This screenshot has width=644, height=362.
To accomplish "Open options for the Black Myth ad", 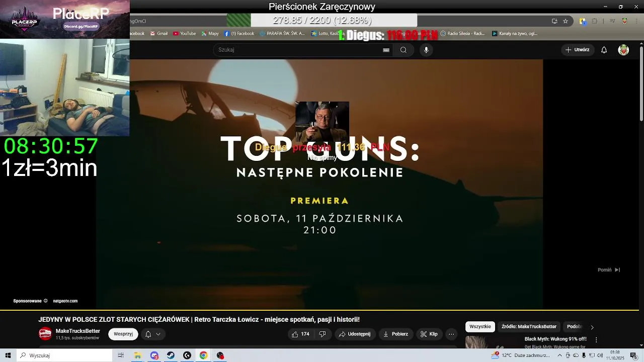I will click(596, 340).
